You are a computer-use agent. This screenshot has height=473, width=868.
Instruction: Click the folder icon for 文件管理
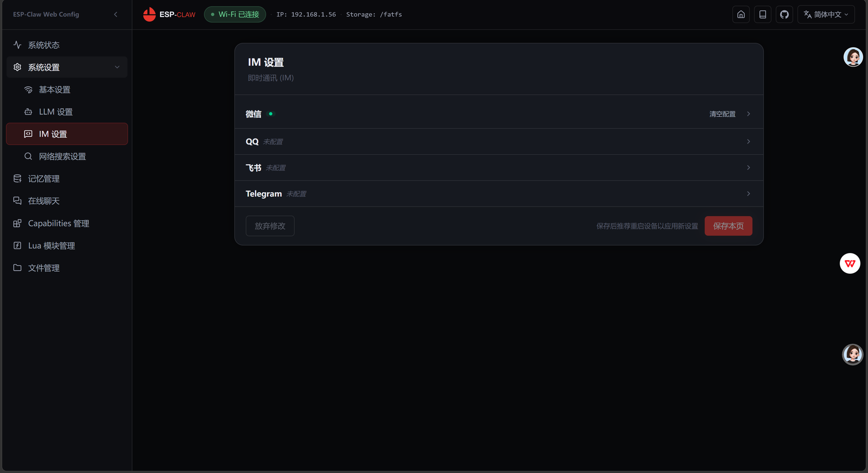pos(18,267)
